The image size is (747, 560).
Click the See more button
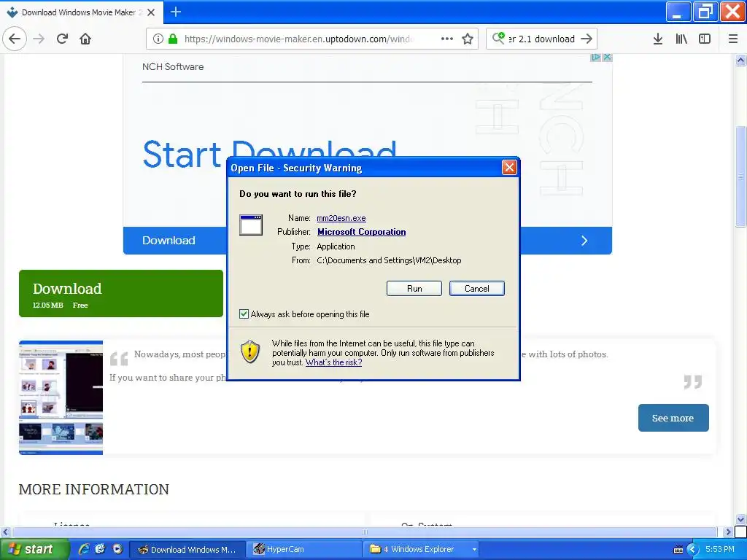click(x=673, y=418)
